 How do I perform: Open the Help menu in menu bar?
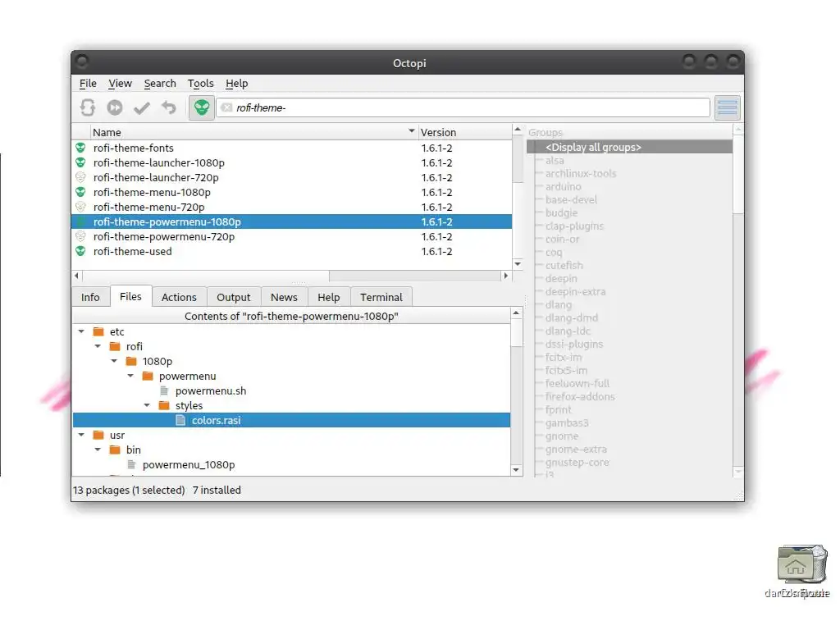(x=236, y=83)
